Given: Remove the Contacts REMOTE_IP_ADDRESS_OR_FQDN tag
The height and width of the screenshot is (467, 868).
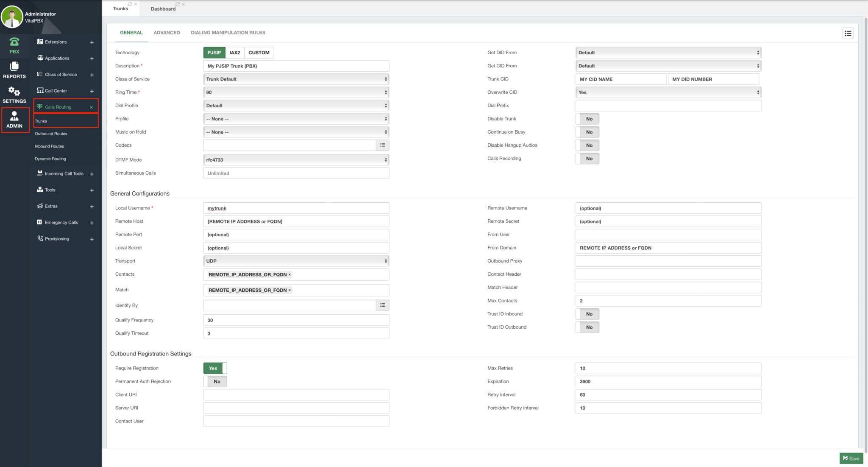Looking at the screenshot, I should click(289, 275).
